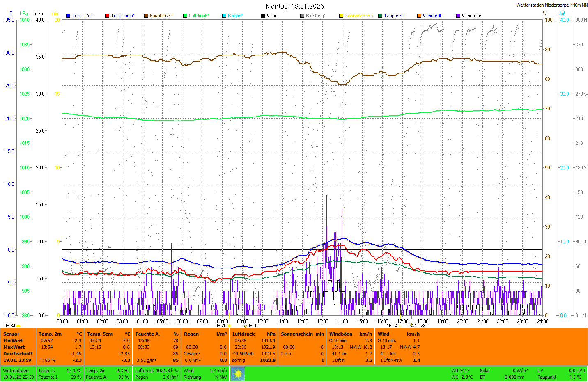588x382 pixels.
Task: Select the Luftdruck legend label
Action: tap(199, 16)
